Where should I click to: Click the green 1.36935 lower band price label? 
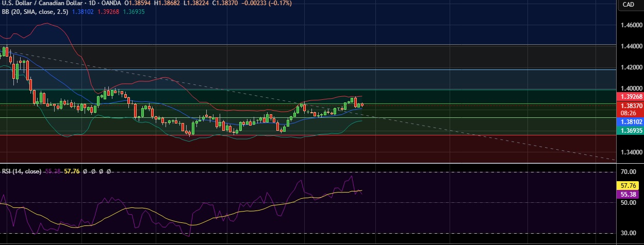tap(630, 145)
